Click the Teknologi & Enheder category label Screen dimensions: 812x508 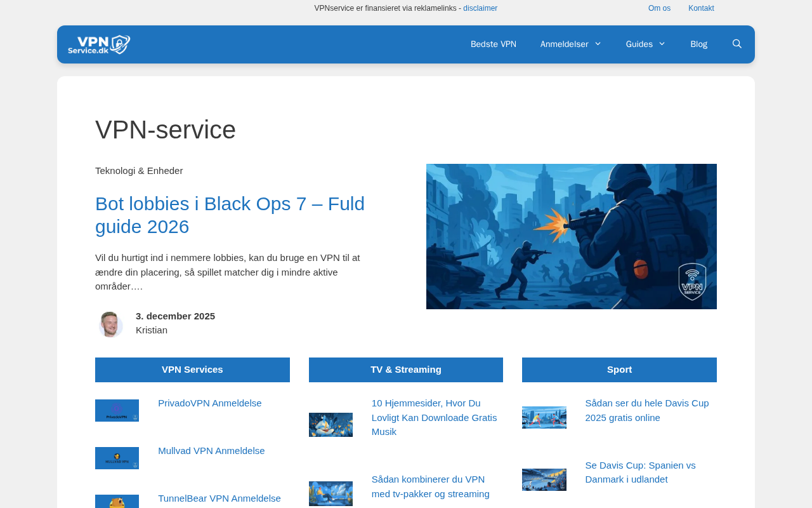(x=139, y=171)
